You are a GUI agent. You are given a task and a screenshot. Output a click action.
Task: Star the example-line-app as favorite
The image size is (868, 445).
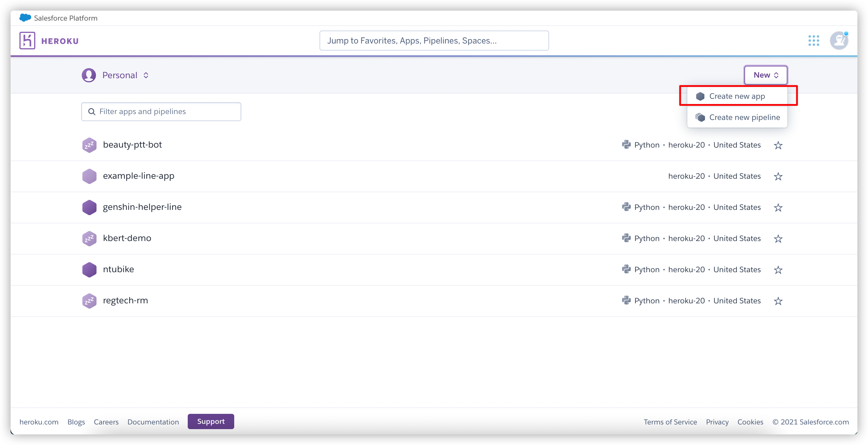[778, 176]
